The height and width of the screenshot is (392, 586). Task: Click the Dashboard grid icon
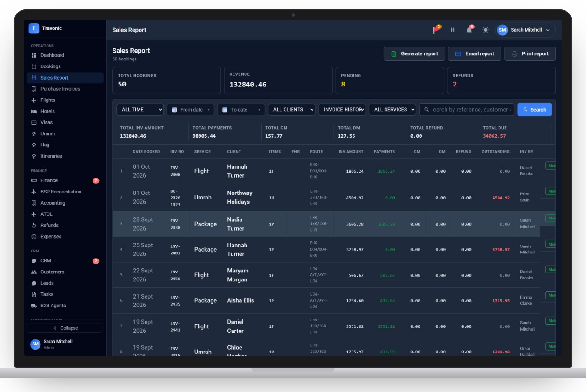click(x=34, y=55)
